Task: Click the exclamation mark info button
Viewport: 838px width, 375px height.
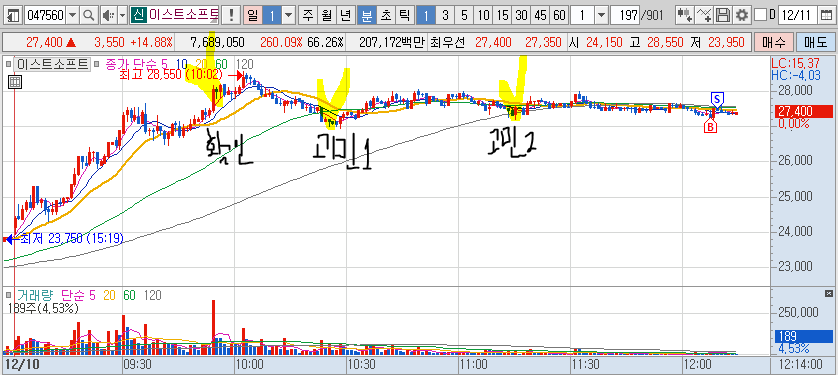Action: [x=231, y=15]
